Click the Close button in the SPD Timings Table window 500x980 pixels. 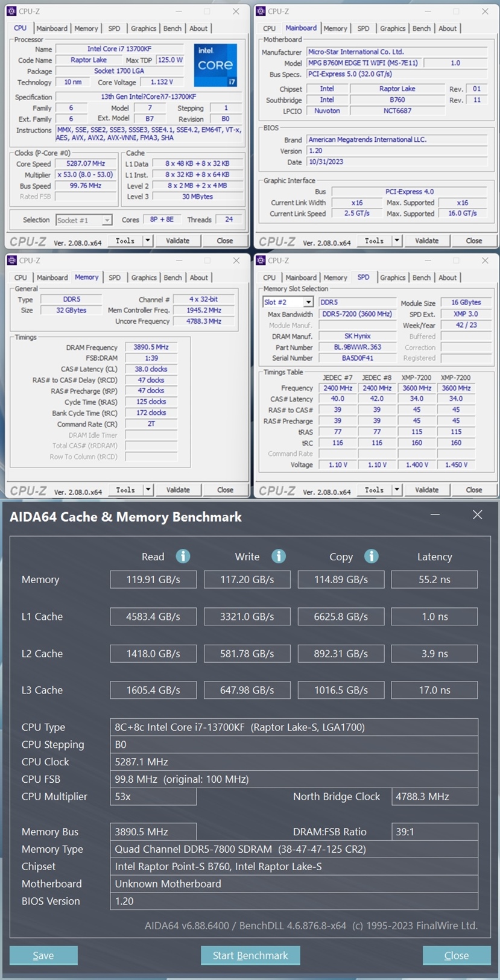pos(474,490)
